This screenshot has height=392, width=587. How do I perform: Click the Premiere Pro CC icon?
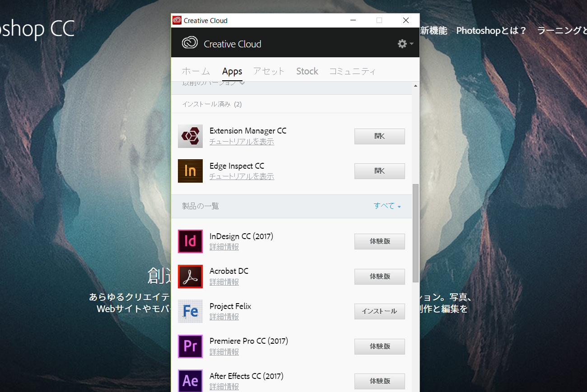[x=190, y=346]
